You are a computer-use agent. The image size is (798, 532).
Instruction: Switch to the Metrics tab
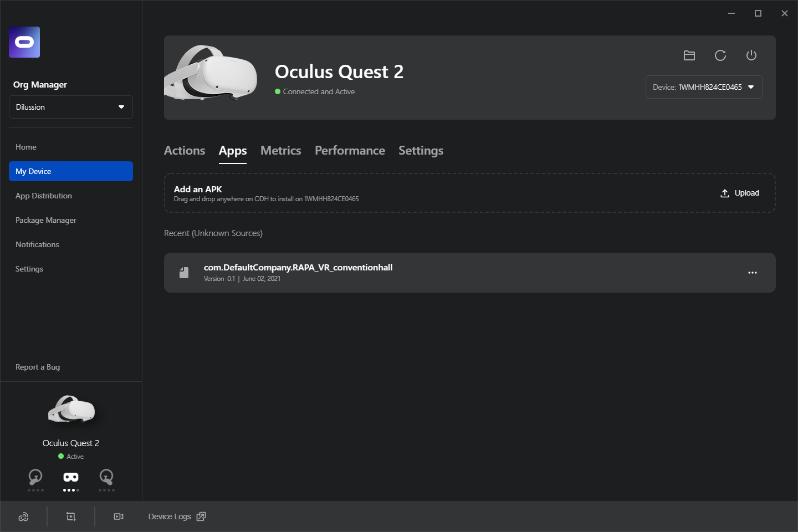[x=281, y=151]
